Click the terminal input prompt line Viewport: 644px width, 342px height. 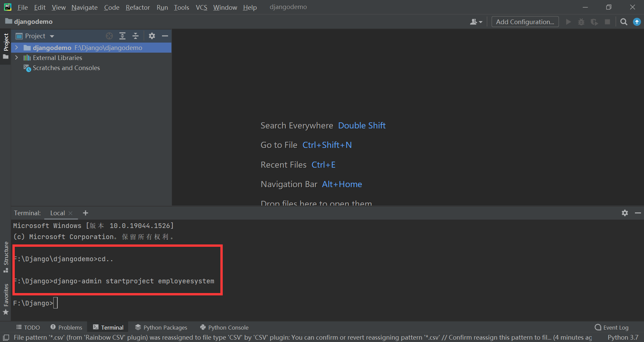tap(35, 303)
